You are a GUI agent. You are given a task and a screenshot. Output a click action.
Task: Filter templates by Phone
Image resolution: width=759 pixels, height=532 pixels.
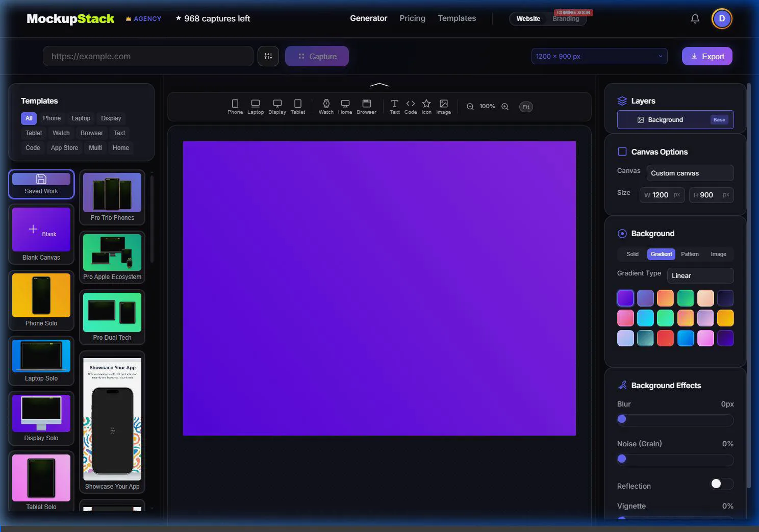pyautogui.click(x=52, y=118)
